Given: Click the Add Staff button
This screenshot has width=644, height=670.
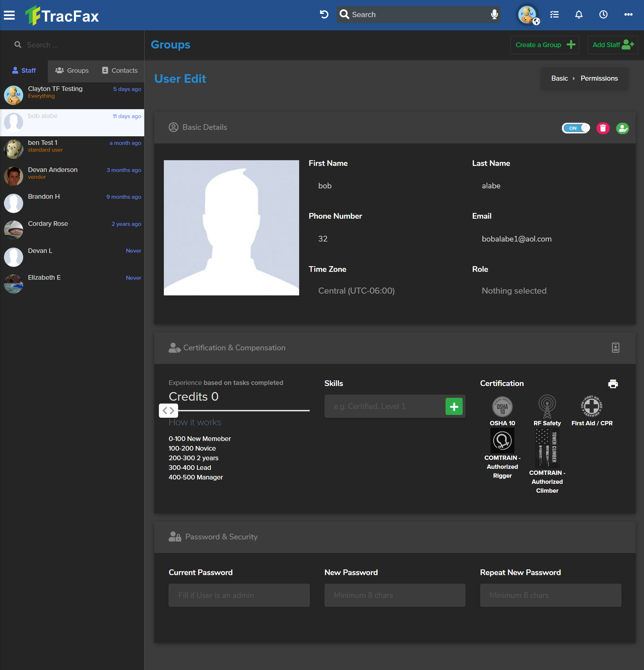Looking at the screenshot, I should [x=613, y=45].
